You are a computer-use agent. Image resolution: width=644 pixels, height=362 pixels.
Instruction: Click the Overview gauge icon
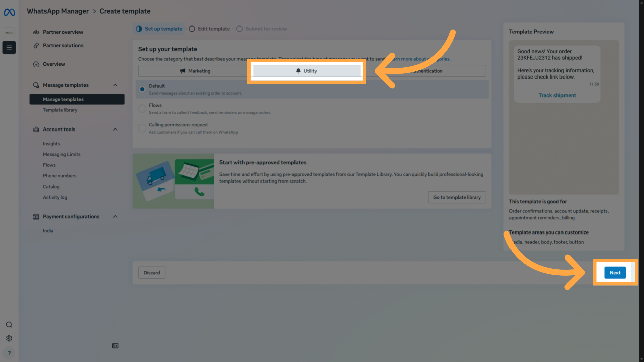[x=36, y=64]
